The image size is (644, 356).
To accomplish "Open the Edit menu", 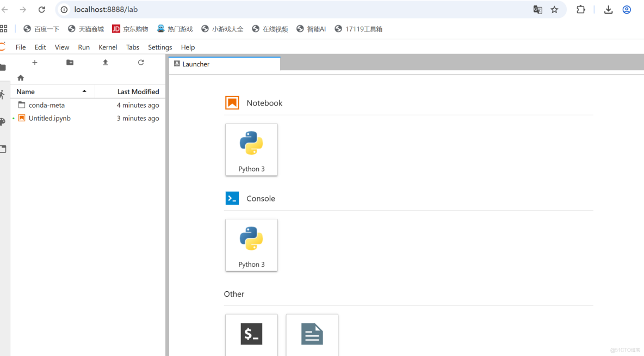I will point(40,47).
